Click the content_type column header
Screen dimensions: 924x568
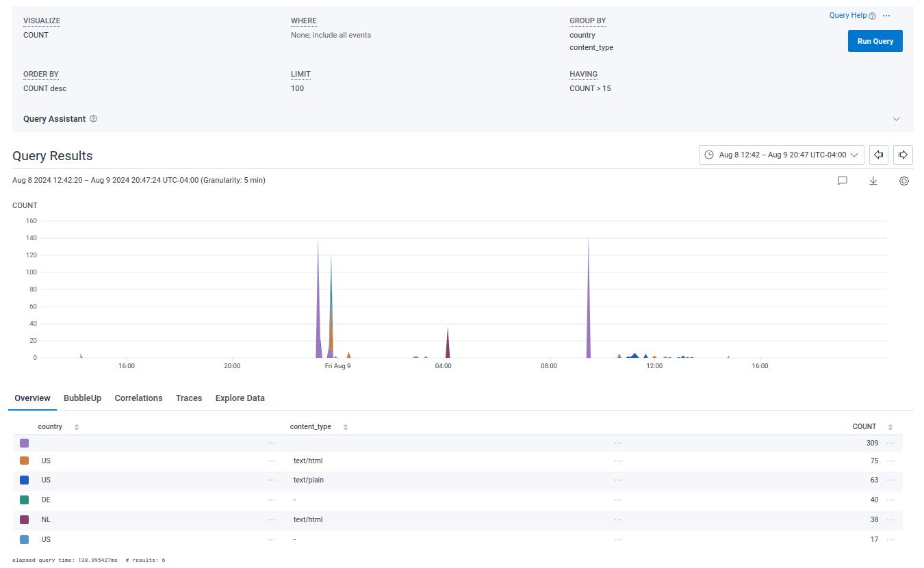311,427
